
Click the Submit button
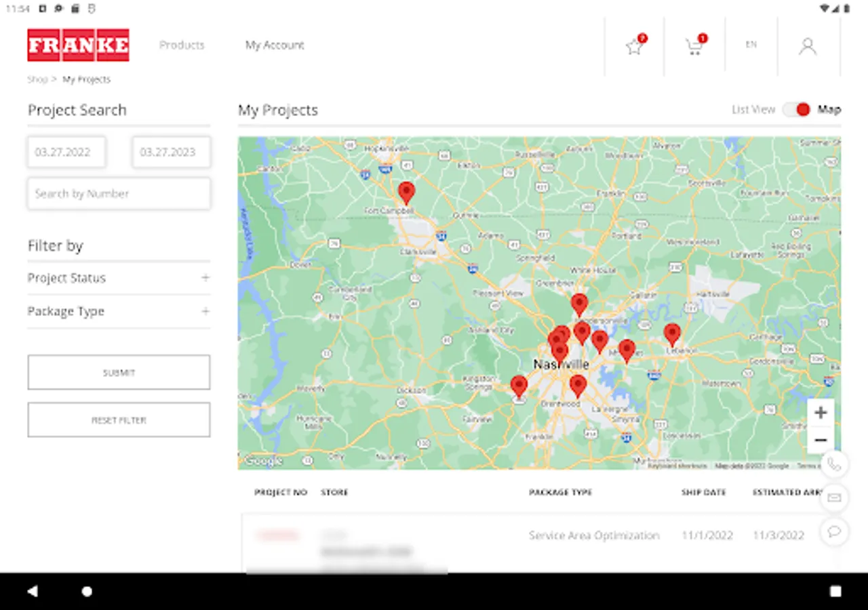tap(119, 373)
